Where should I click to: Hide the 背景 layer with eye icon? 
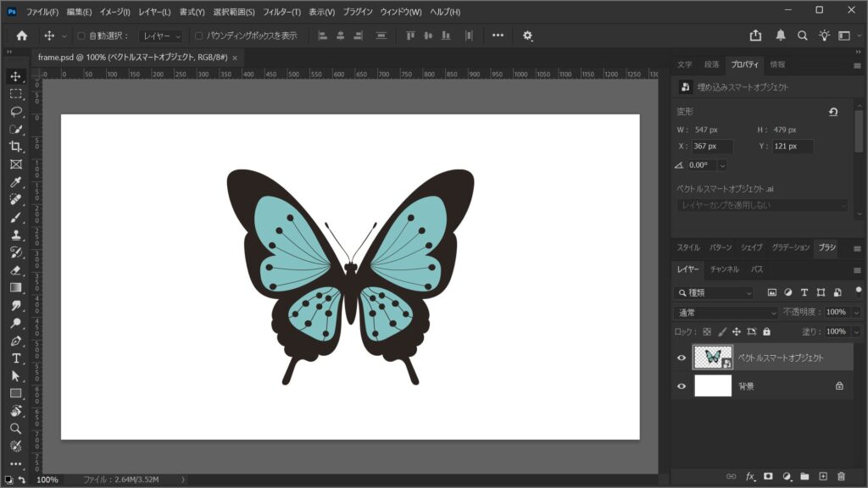click(x=682, y=386)
